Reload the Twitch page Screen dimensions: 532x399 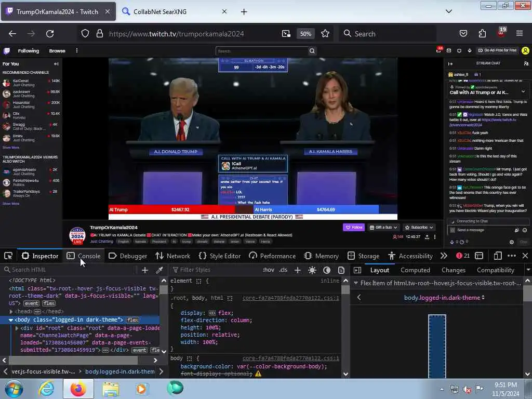point(50,34)
